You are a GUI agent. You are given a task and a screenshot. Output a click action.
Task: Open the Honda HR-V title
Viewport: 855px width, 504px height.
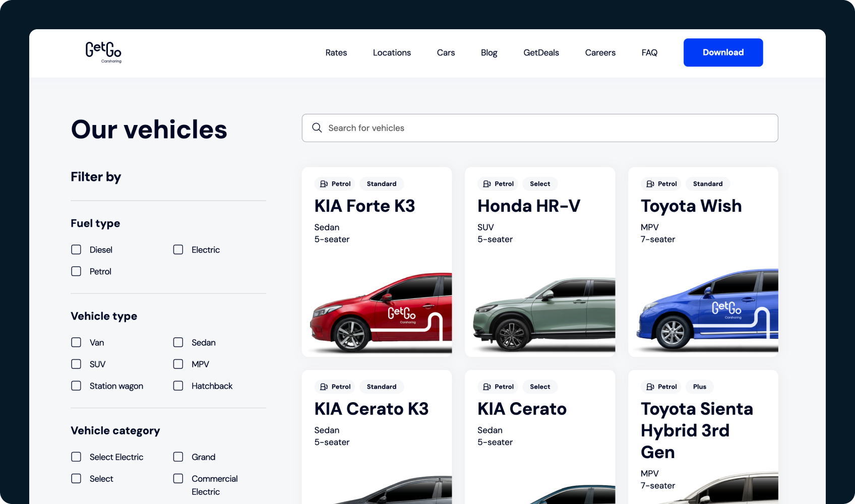(529, 206)
